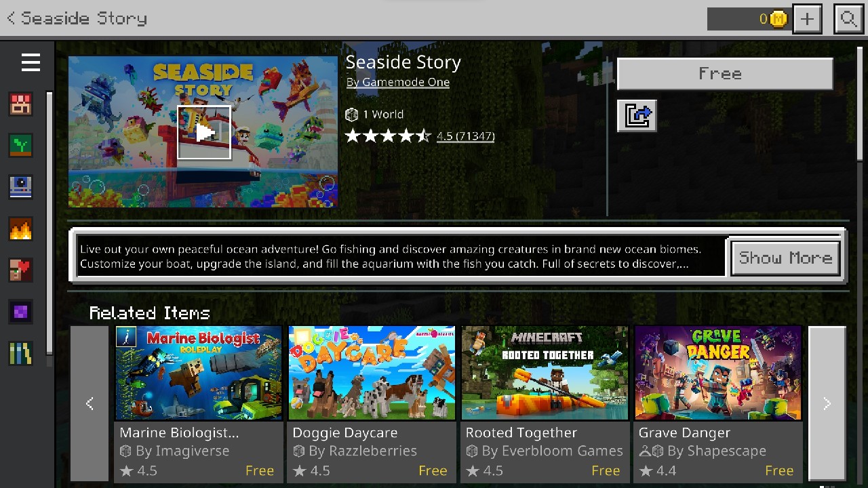868x488 pixels.
Task: Expand description with Show More
Action: (786, 258)
